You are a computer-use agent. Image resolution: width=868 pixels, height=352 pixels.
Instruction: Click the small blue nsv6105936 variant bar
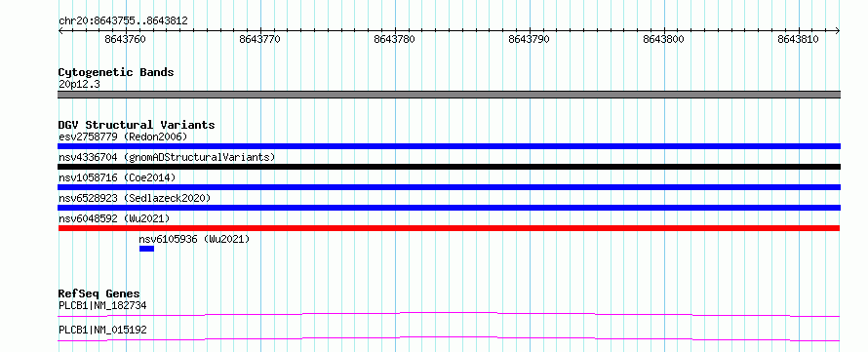[146, 249]
